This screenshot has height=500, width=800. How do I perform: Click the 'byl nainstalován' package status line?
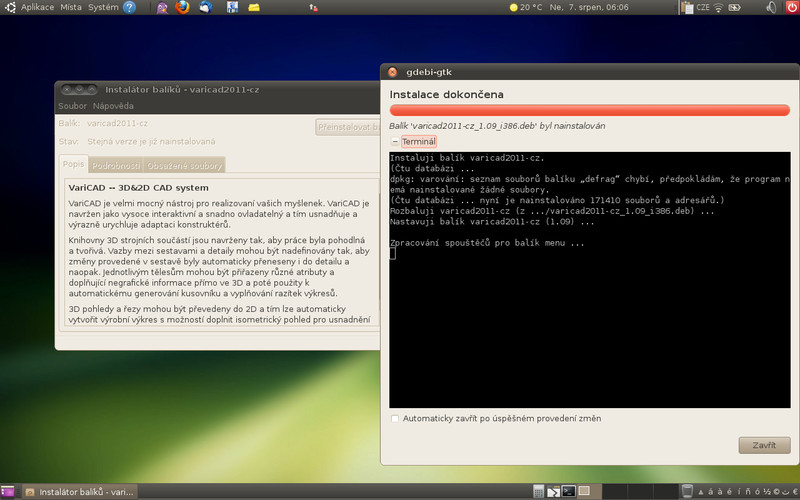point(497,126)
